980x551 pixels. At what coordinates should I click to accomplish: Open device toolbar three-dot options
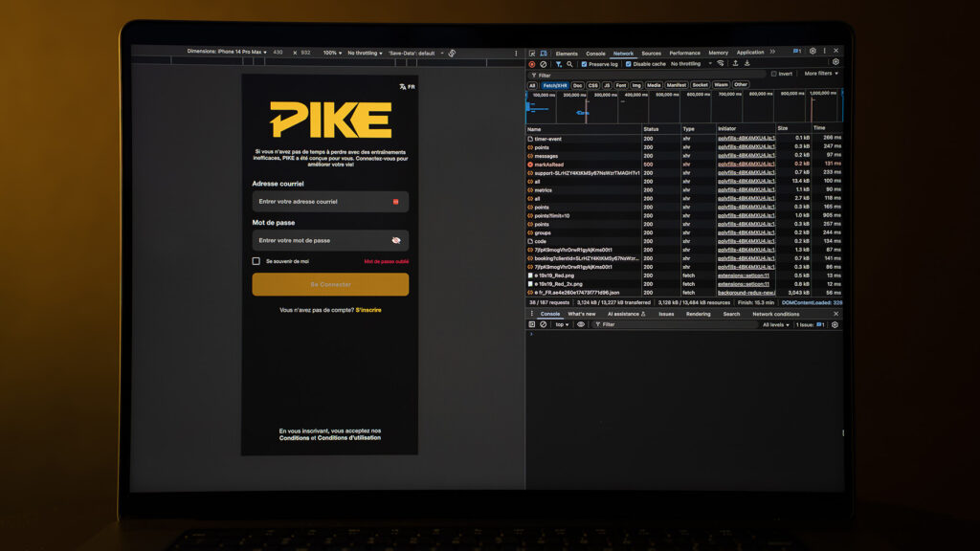516,54
